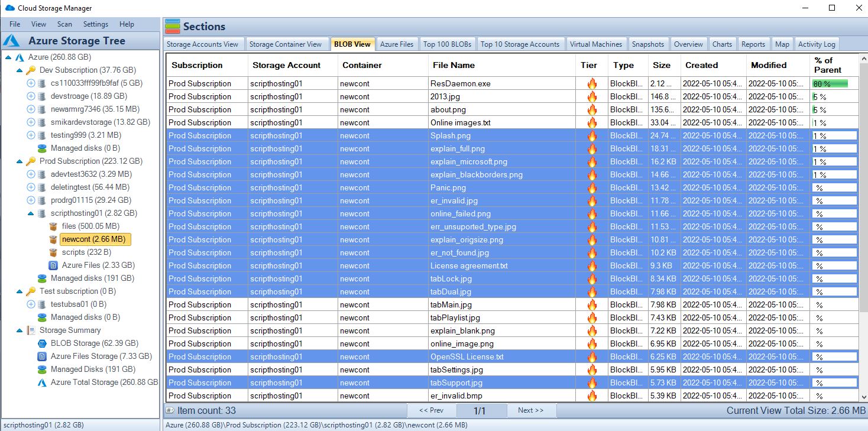The height and width of the screenshot is (431, 868).
Task: Open the Charts tab
Action: [722, 44]
